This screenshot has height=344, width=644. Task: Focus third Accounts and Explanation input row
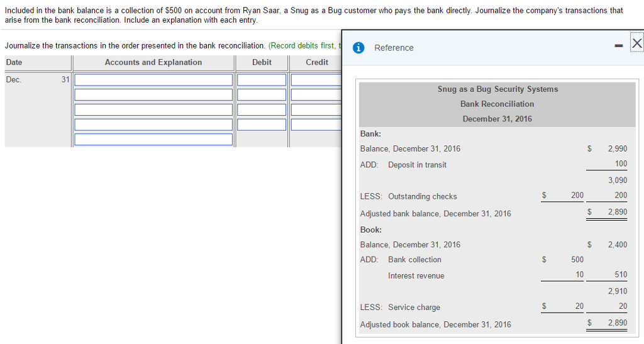click(x=153, y=109)
